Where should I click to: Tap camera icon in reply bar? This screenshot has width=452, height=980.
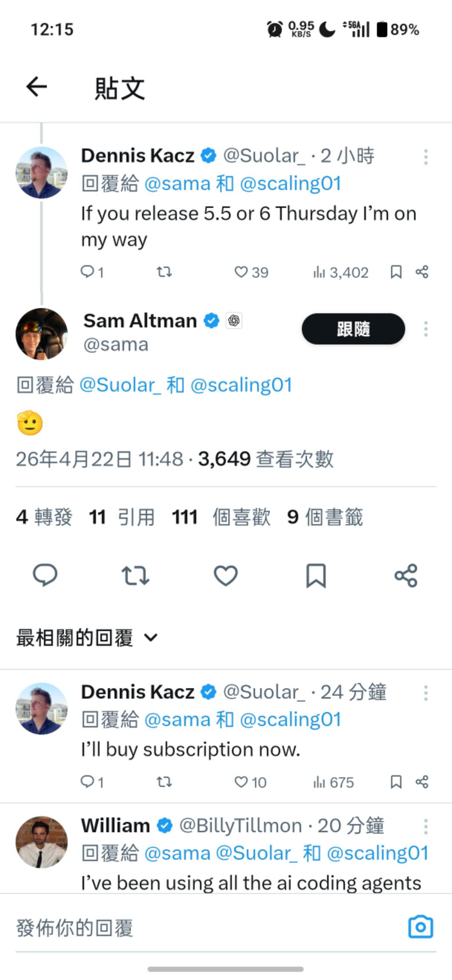pos(420,927)
